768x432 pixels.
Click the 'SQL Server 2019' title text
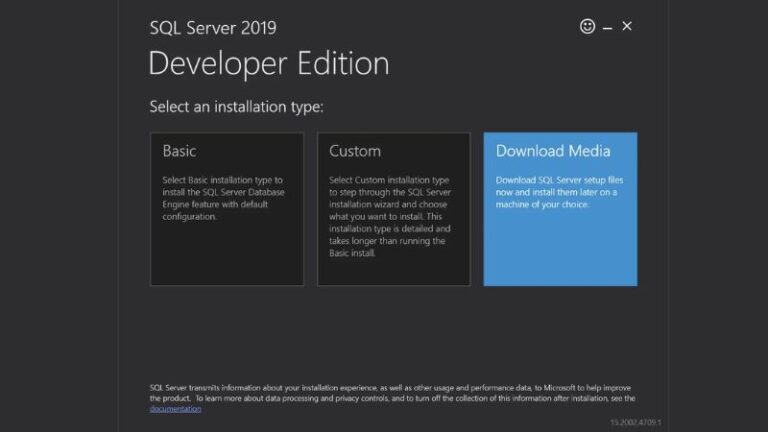(213, 28)
